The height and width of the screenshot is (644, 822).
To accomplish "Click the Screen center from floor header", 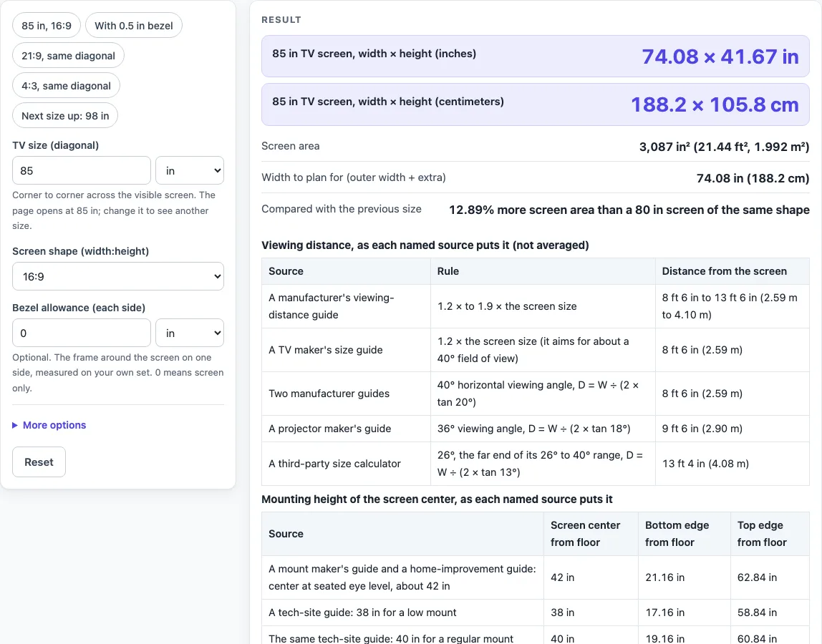I will (586, 533).
